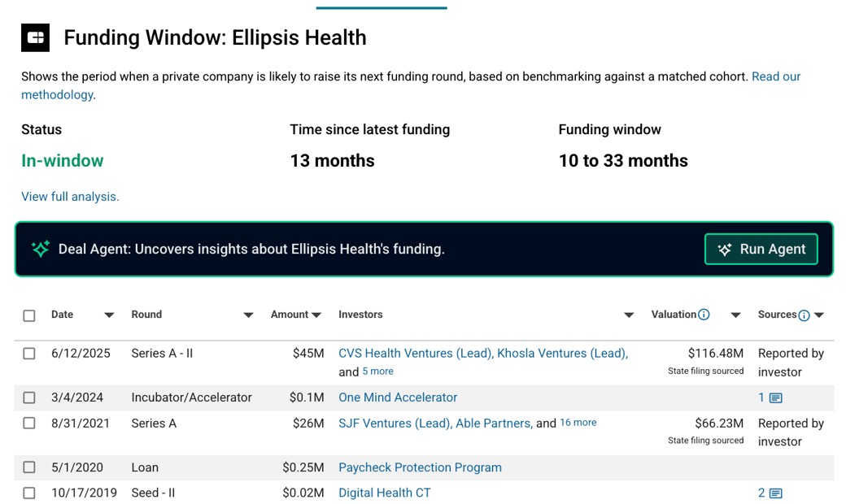Toggle the select-all checkbox in table header

(x=29, y=315)
